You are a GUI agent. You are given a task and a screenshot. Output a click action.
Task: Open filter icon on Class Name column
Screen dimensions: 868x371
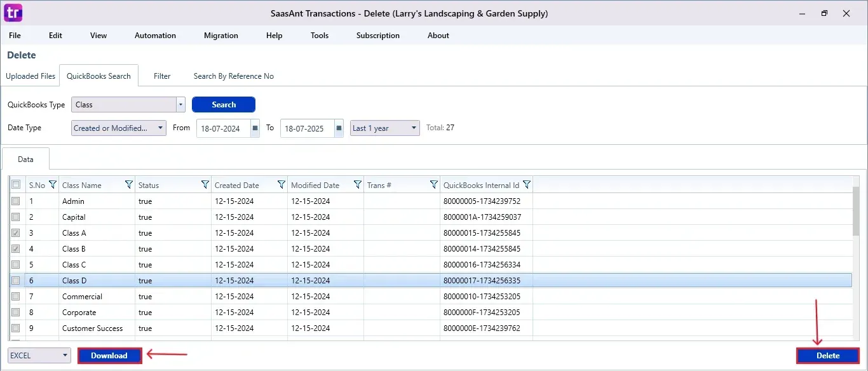pos(129,185)
